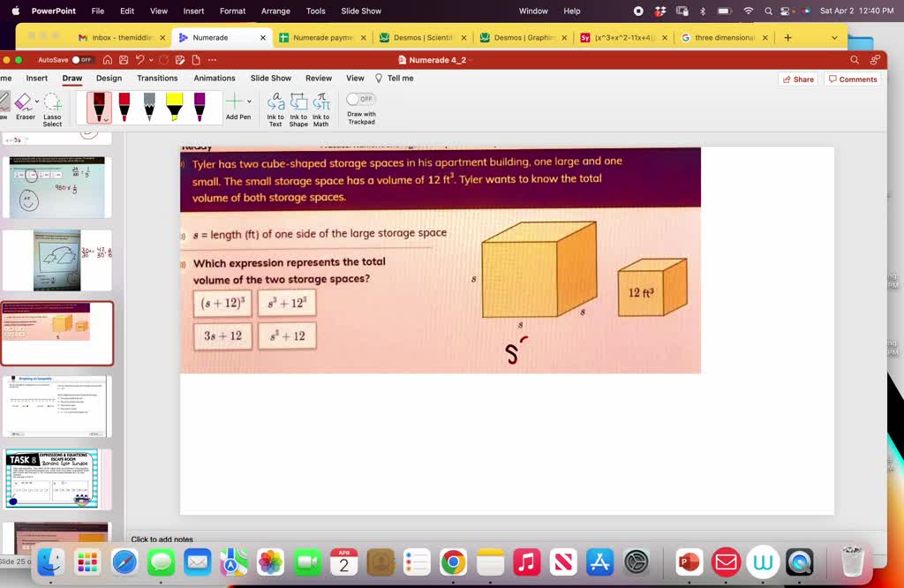Open the Animations tab
904x588 pixels.
pos(215,79)
